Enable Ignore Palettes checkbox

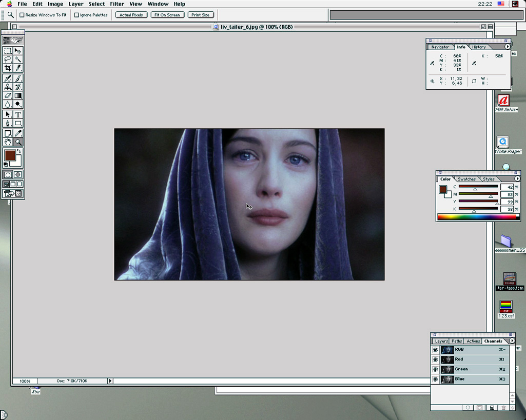[x=76, y=15]
